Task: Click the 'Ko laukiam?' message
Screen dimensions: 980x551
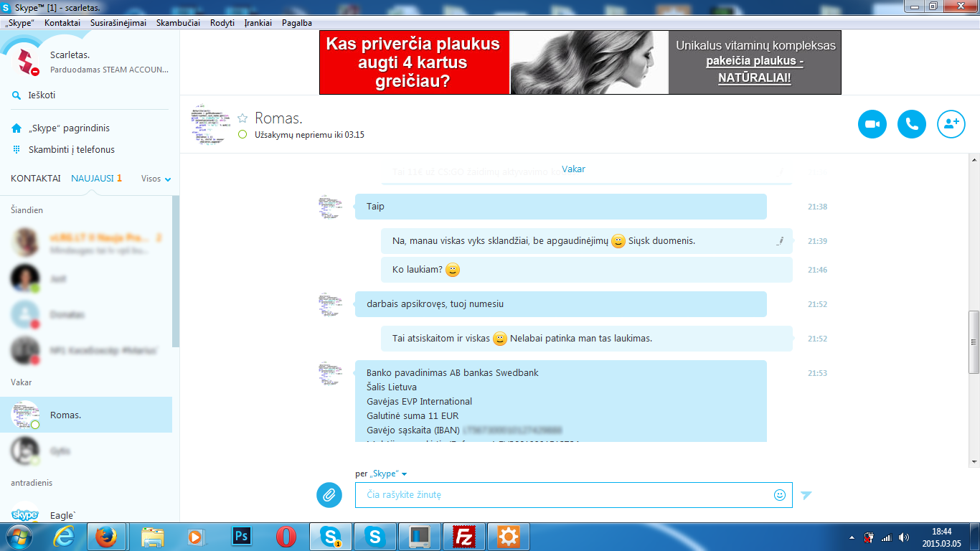Action: coord(587,270)
